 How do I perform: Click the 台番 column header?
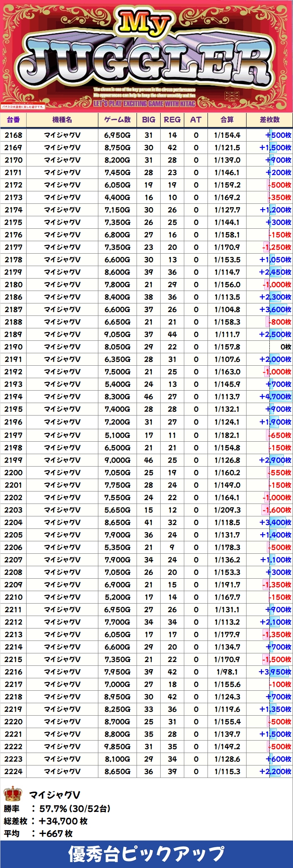point(13,120)
